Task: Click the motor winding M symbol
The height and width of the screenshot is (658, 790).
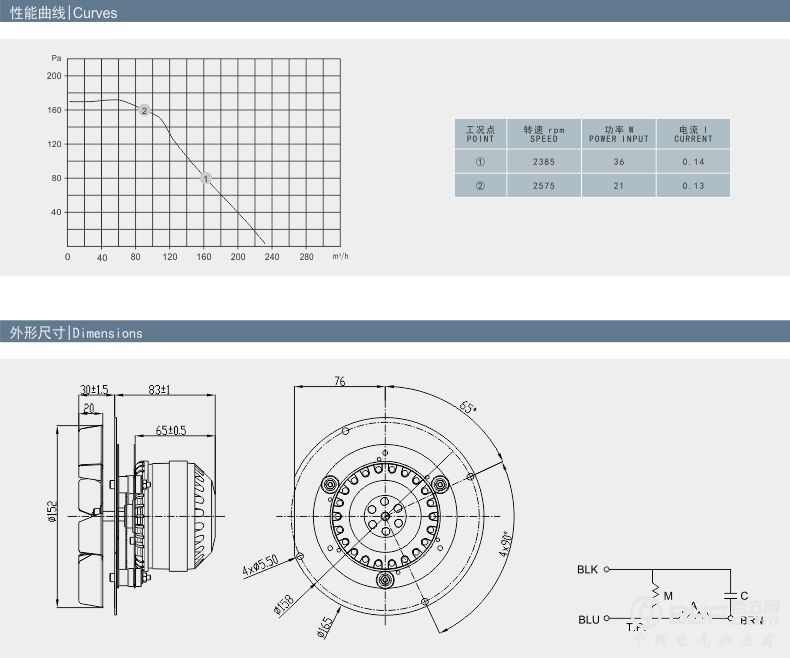Action: point(656,595)
